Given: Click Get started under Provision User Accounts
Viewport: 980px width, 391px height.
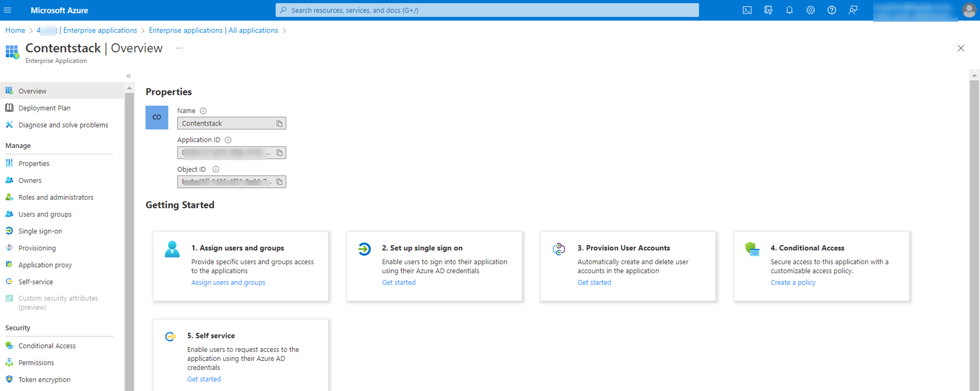Looking at the screenshot, I should click(594, 282).
